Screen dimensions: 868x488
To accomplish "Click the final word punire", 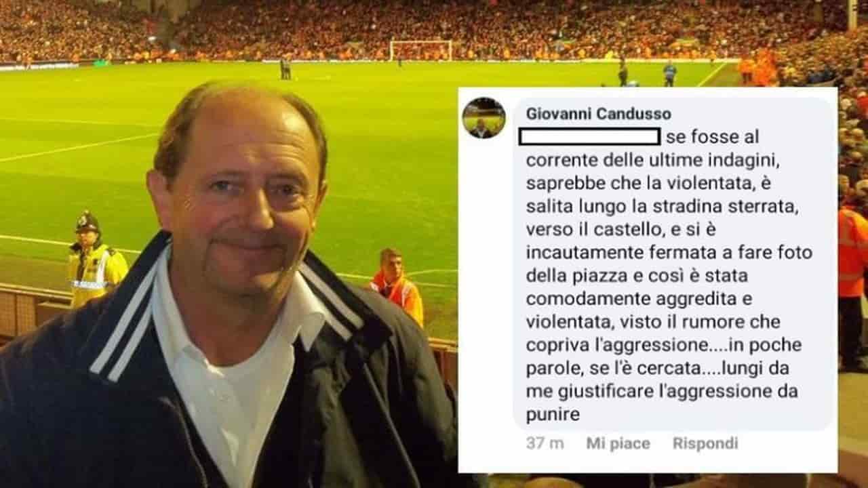I will click(x=553, y=414).
